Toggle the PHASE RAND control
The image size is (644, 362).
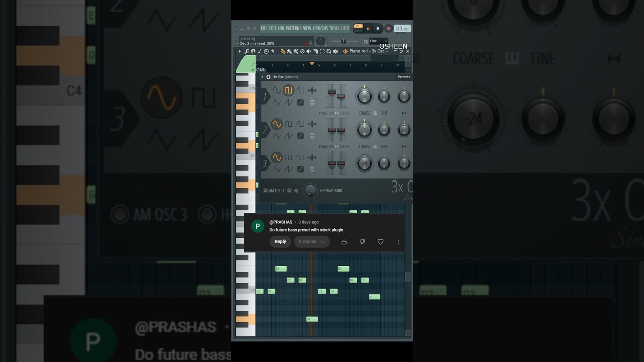331,191
